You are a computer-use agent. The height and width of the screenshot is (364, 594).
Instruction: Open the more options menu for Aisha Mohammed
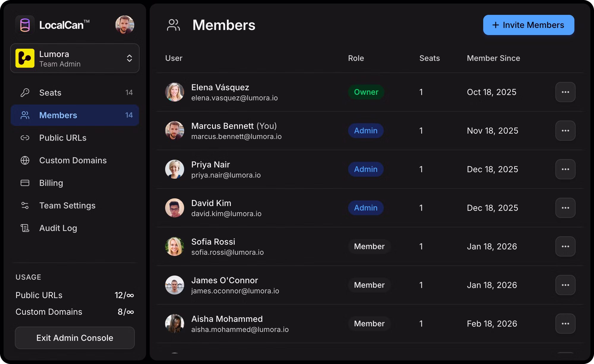point(565,324)
